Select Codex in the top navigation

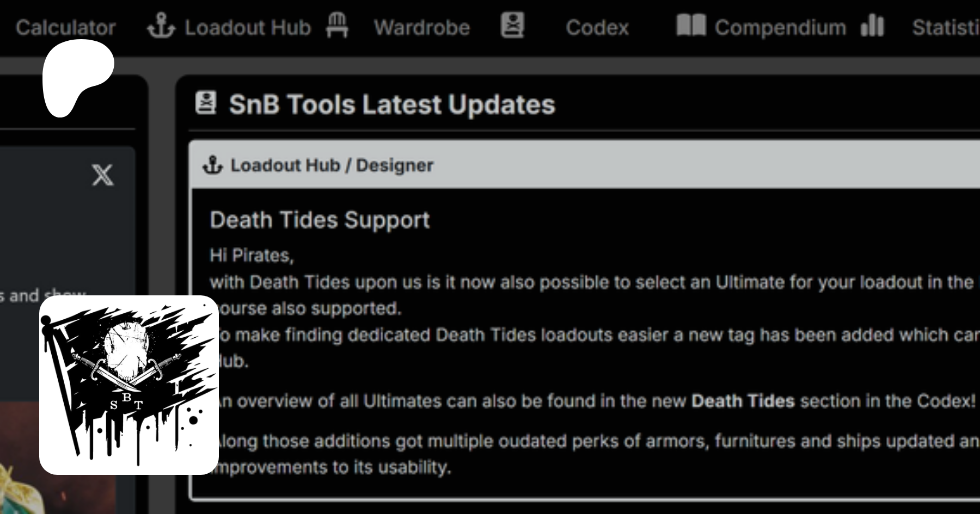(597, 27)
